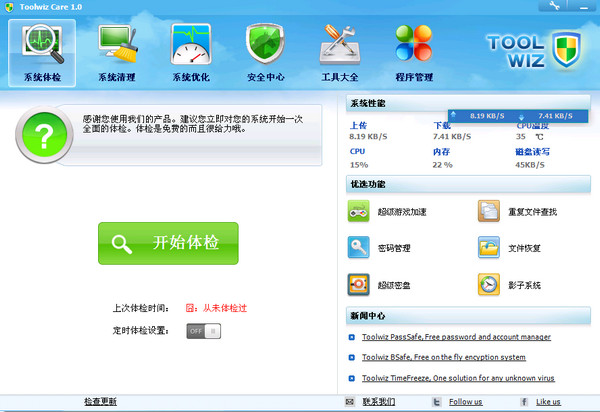This screenshot has width=600, height=412.
Task: Open the 文件恢复 folder icon
Action: (489, 248)
